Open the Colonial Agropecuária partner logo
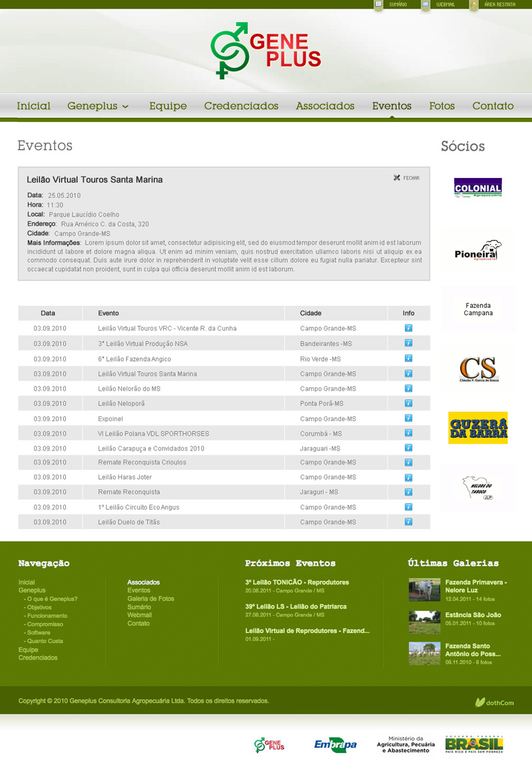This screenshot has width=532, height=777. point(478,188)
